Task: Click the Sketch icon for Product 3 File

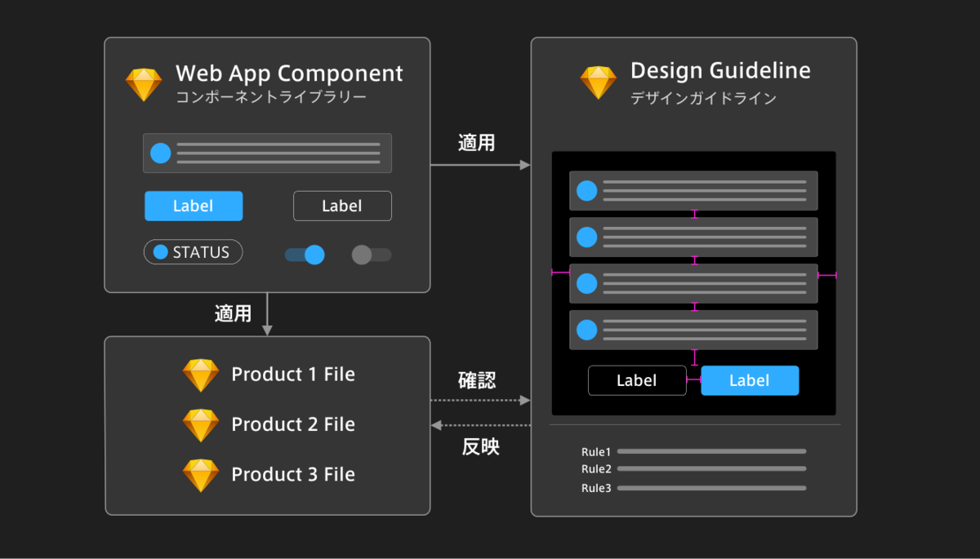Action: coord(201,475)
